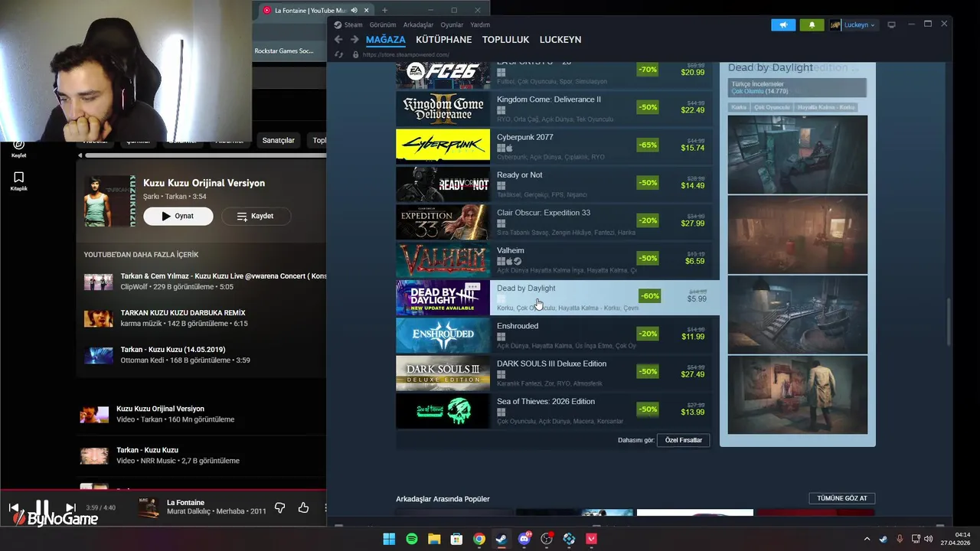Click the three-dot menu on Dead by Daylight capsule

pos(472,287)
